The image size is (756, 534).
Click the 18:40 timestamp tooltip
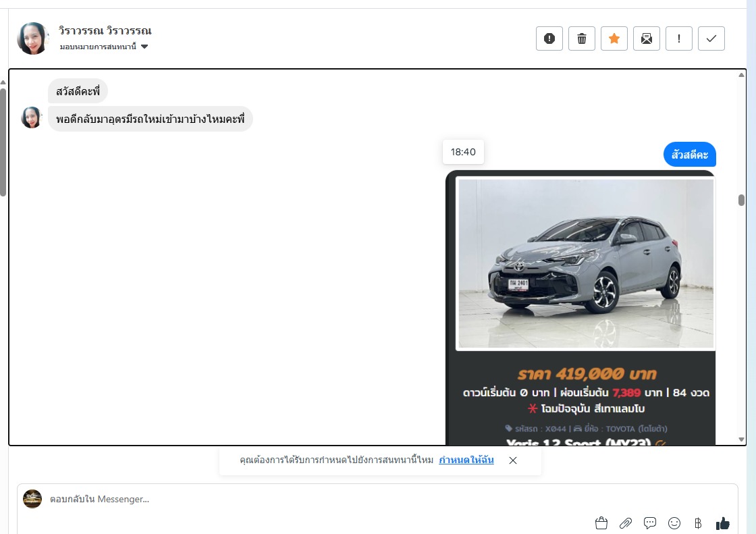463,152
